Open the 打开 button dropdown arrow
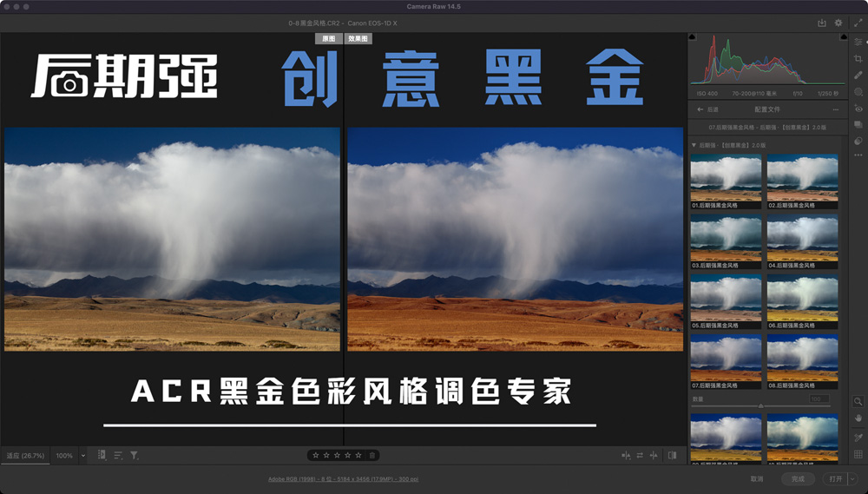868x494 pixels. click(852, 479)
